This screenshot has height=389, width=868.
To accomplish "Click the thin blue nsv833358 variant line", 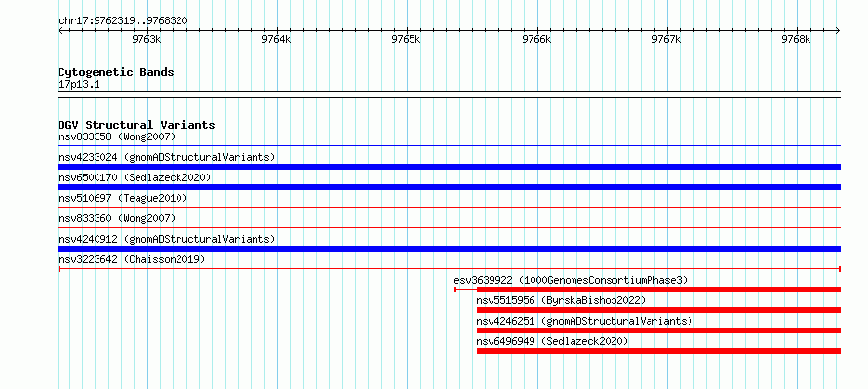I will coord(449,146).
